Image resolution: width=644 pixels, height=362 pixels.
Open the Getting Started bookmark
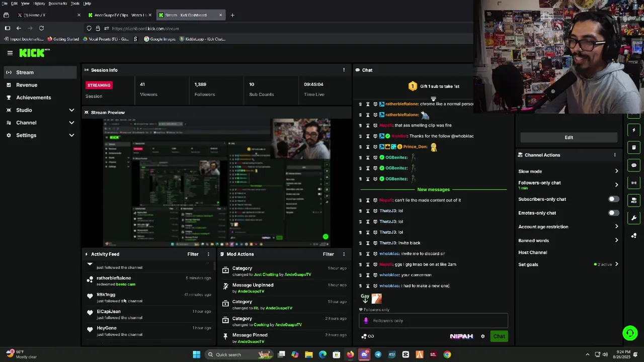[x=63, y=39]
